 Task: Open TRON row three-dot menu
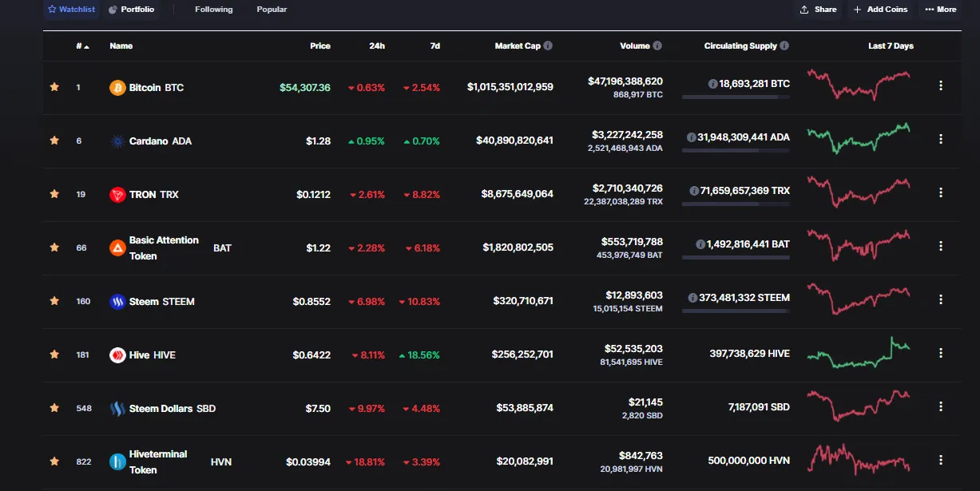941,192
